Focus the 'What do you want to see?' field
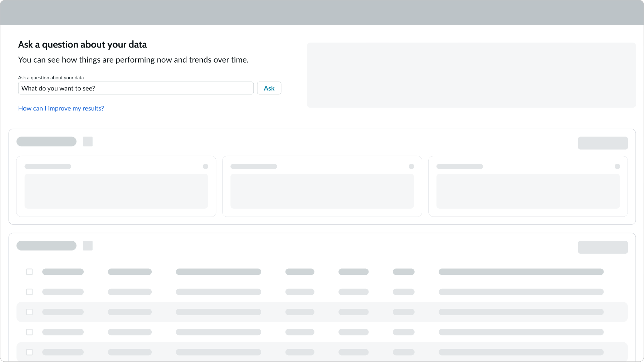This screenshot has height=362, width=644. (136, 88)
